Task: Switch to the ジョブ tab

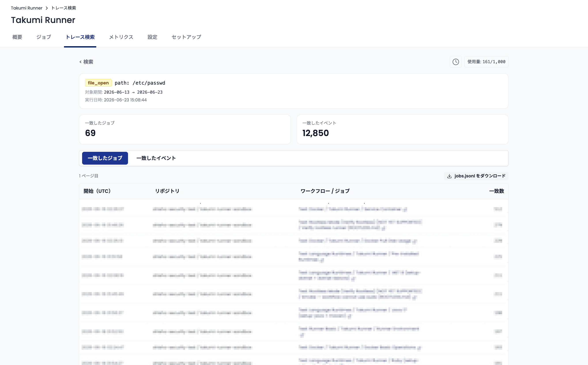Action: coord(44,37)
